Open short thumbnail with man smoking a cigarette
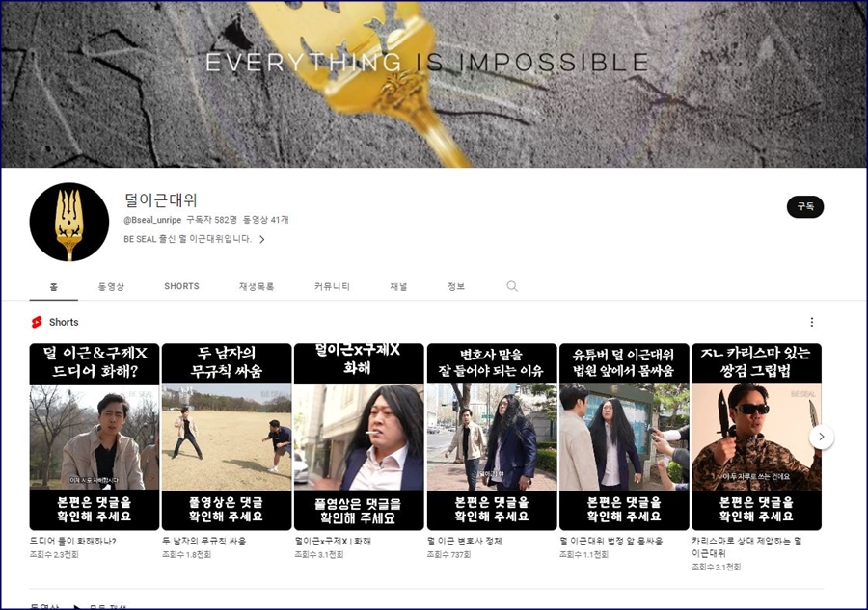868x610 pixels. click(x=359, y=437)
